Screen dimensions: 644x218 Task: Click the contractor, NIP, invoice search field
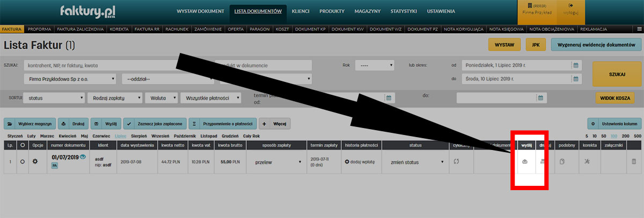point(99,65)
